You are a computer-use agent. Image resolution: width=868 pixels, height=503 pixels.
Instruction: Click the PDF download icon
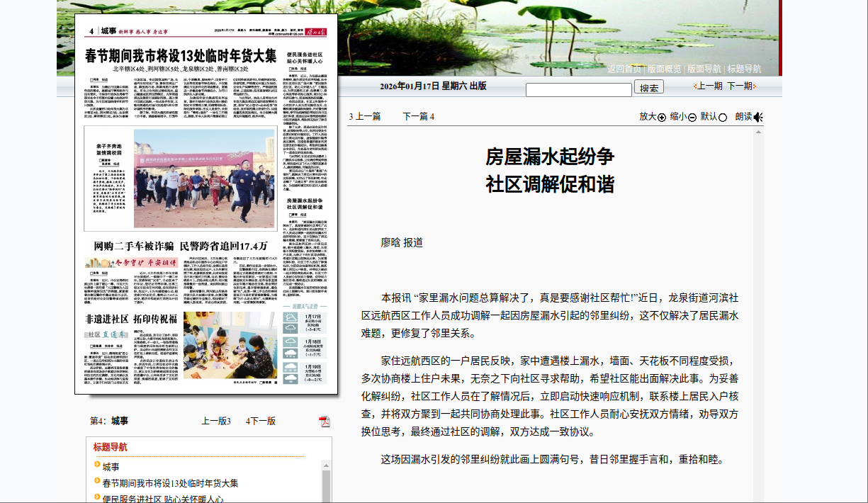tap(325, 422)
